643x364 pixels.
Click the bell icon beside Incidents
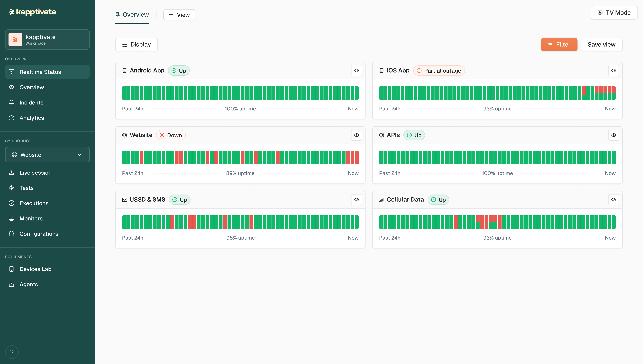(11, 103)
